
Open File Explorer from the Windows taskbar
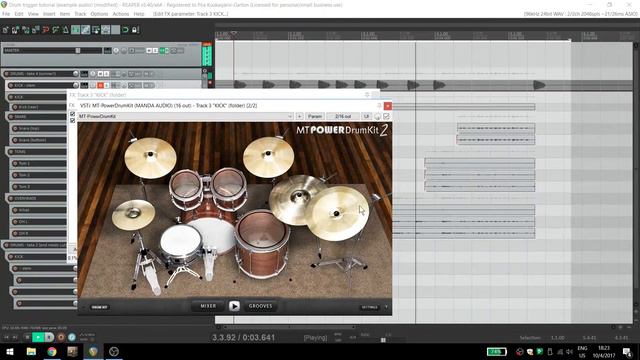click(31, 351)
